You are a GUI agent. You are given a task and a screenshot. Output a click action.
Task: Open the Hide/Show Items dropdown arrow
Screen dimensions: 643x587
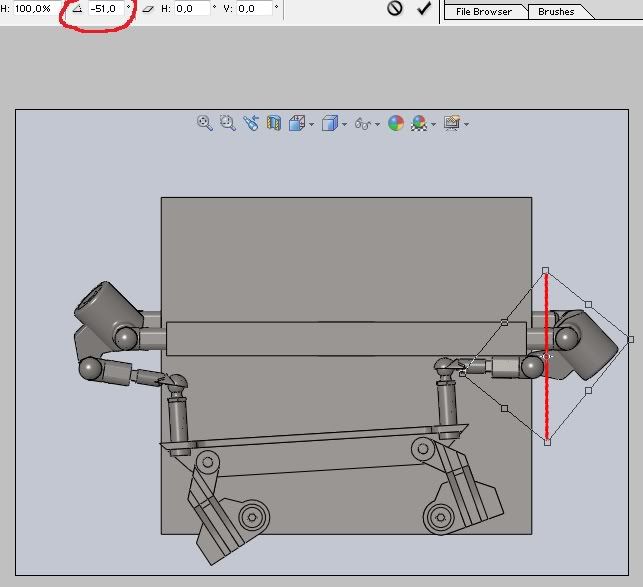point(377,124)
